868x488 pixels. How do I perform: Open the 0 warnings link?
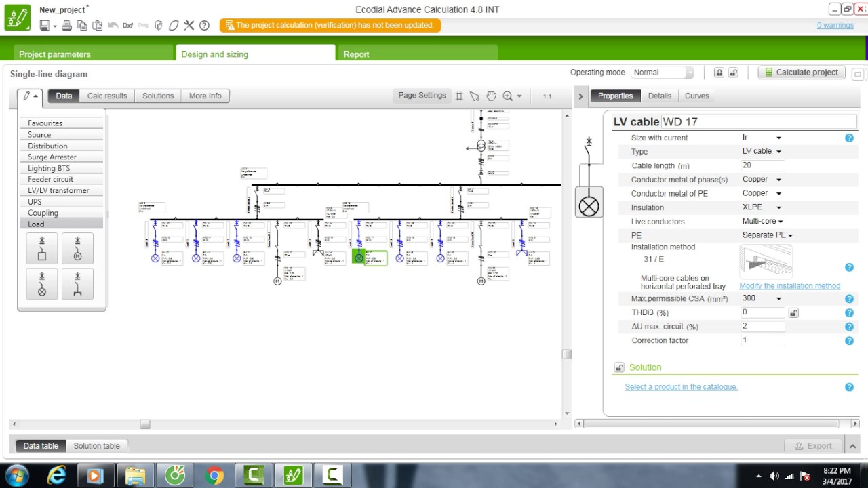pyautogui.click(x=835, y=25)
